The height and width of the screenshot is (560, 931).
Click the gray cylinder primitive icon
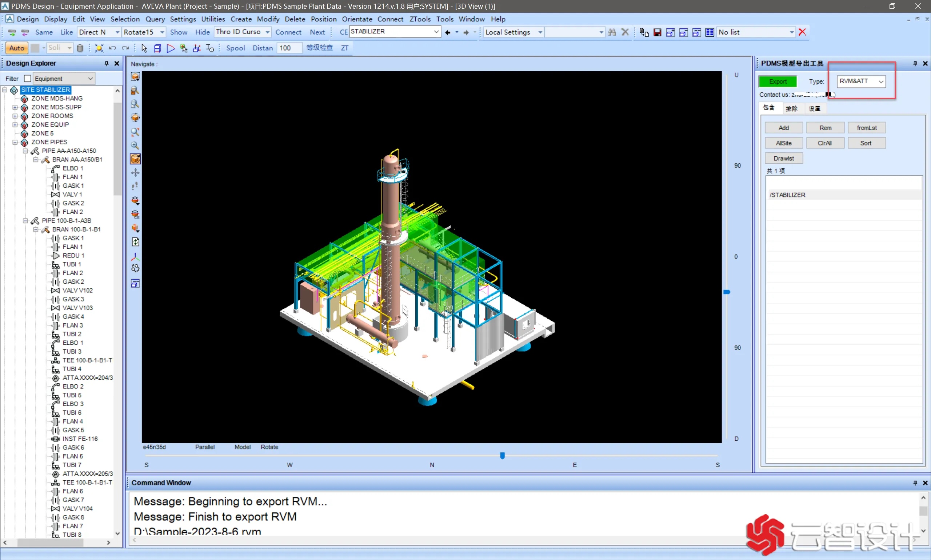[x=80, y=48]
